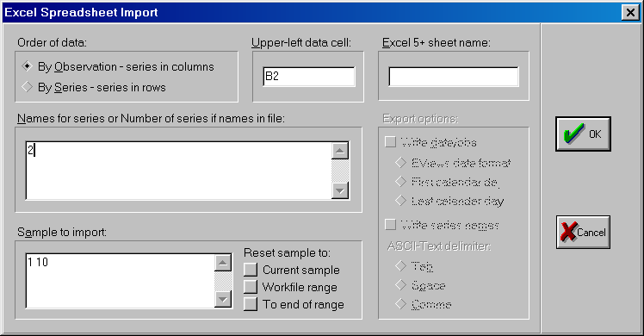Click down arrow of sample box scrollbar

pyautogui.click(x=223, y=300)
